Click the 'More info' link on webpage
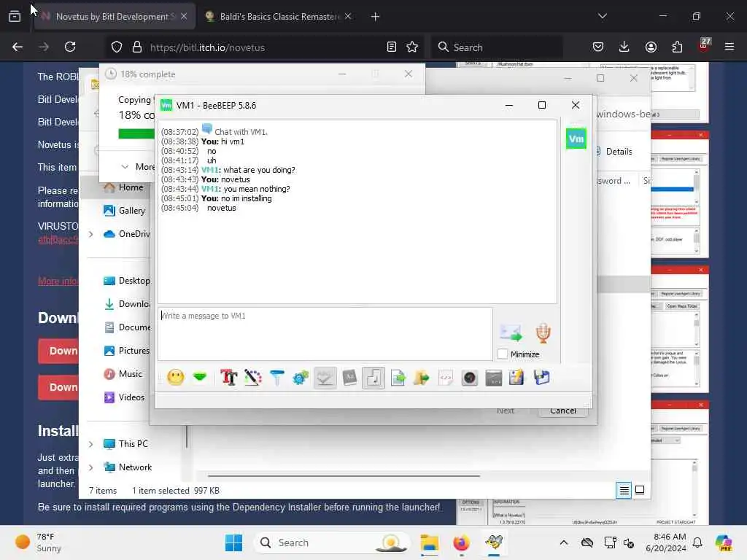The width and height of the screenshot is (747, 560). (58, 281)
